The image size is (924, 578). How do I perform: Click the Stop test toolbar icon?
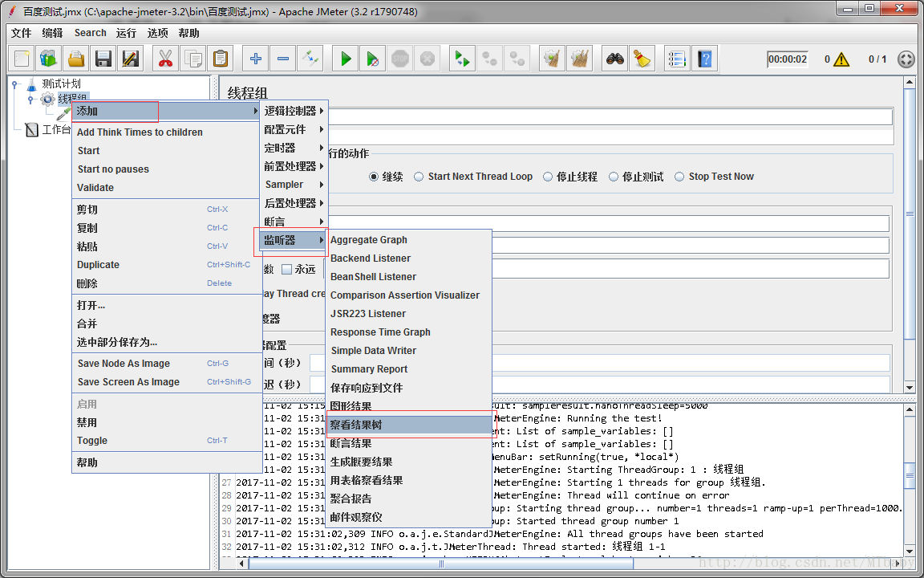[399, 59]
